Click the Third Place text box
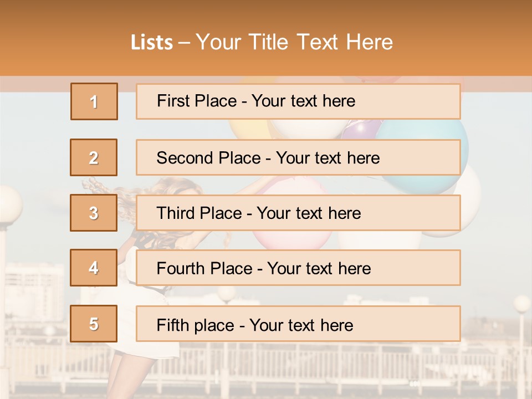Screen dimensions: 532x399 [x=298, y=213]
